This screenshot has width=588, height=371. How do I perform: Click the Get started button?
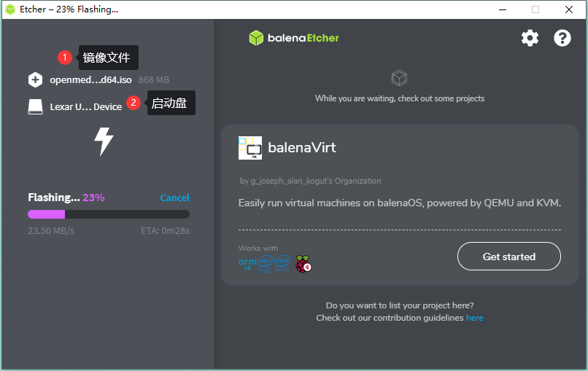pyautogui.click(x=509, y=257)
